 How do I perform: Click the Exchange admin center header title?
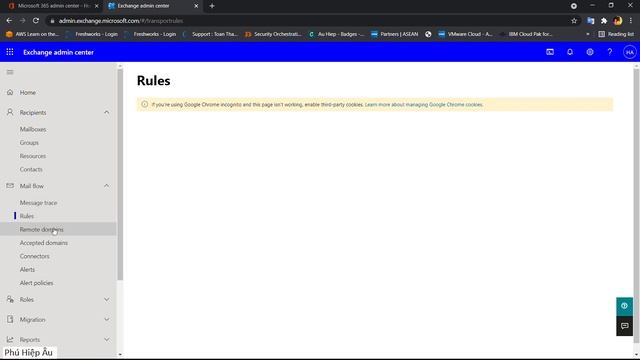tap(58, 52)
